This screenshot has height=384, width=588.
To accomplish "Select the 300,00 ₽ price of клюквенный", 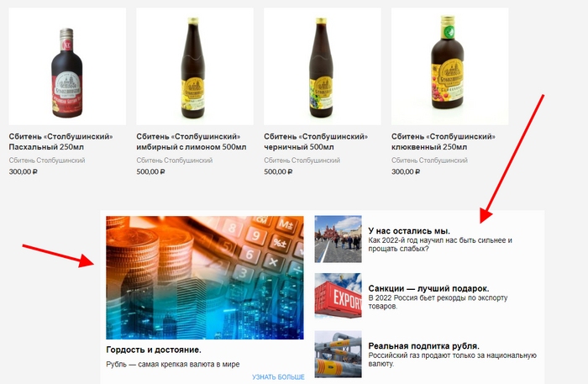I will click(x=406, y=171).
